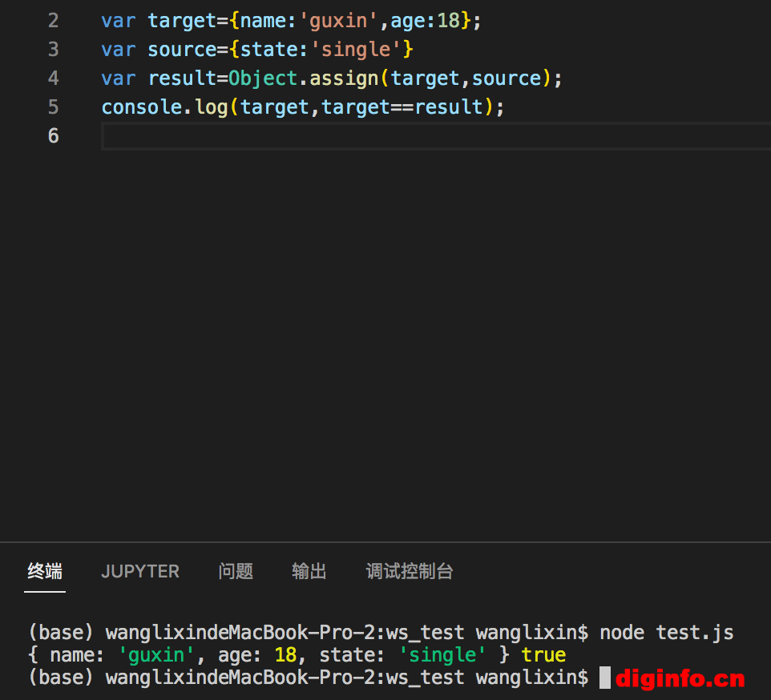
Task: Click line number 5 in gutter
Action: [53, 107]
